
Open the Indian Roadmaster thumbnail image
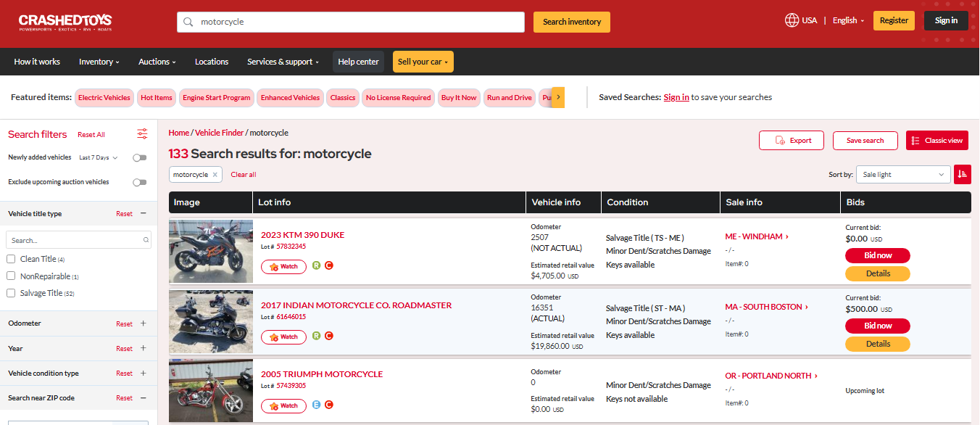(211, 322)
